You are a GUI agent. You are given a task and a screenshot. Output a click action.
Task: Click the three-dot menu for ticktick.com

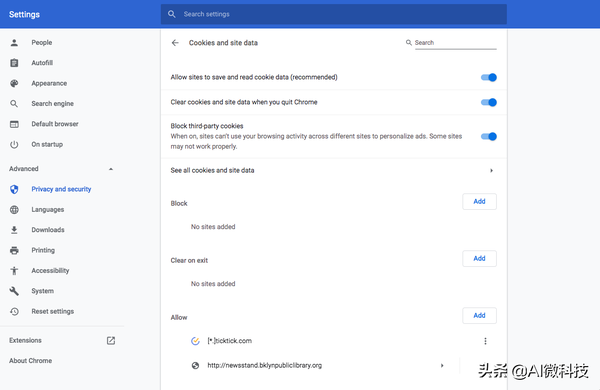pyautogui.click(x=485, y=341)
